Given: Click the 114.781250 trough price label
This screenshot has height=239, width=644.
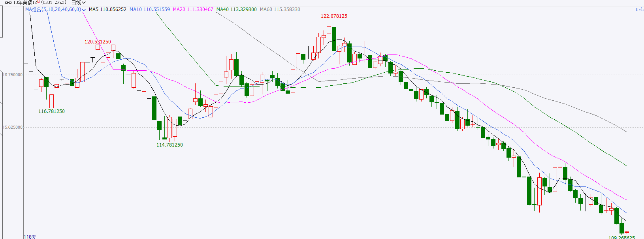Looking at the screenshot, I should [169, 145].
